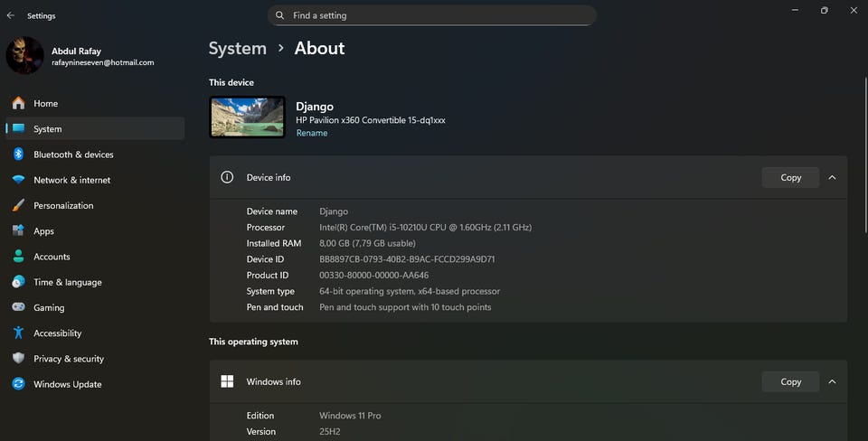Click the Accessibility figure icon
The image size is (868, 441).
tap(18, 333)
